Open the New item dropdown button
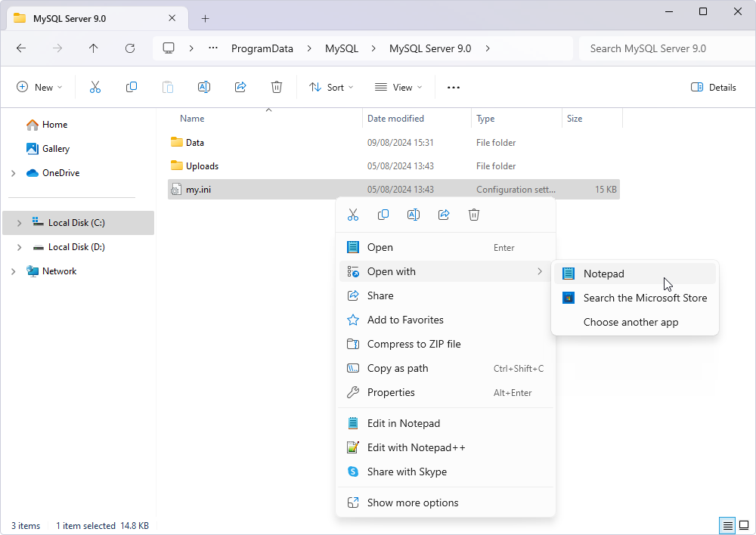 pos(39,87)
